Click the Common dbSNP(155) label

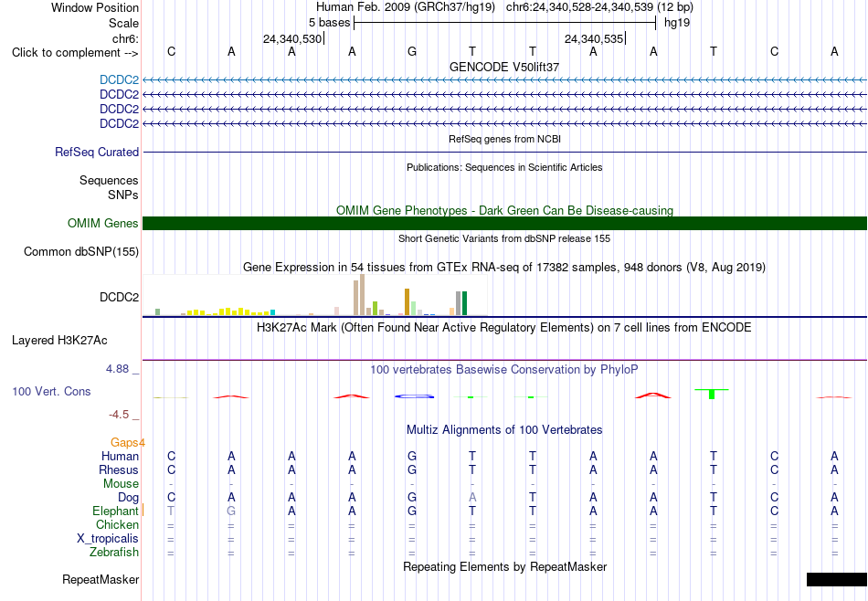point(81,252)
